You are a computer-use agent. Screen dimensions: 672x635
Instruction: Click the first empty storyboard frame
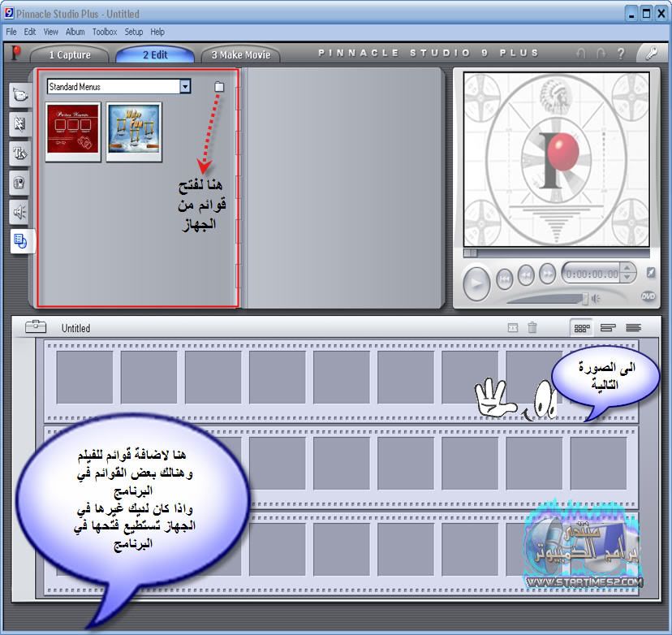pyautogui.click(x=84, y=378)
